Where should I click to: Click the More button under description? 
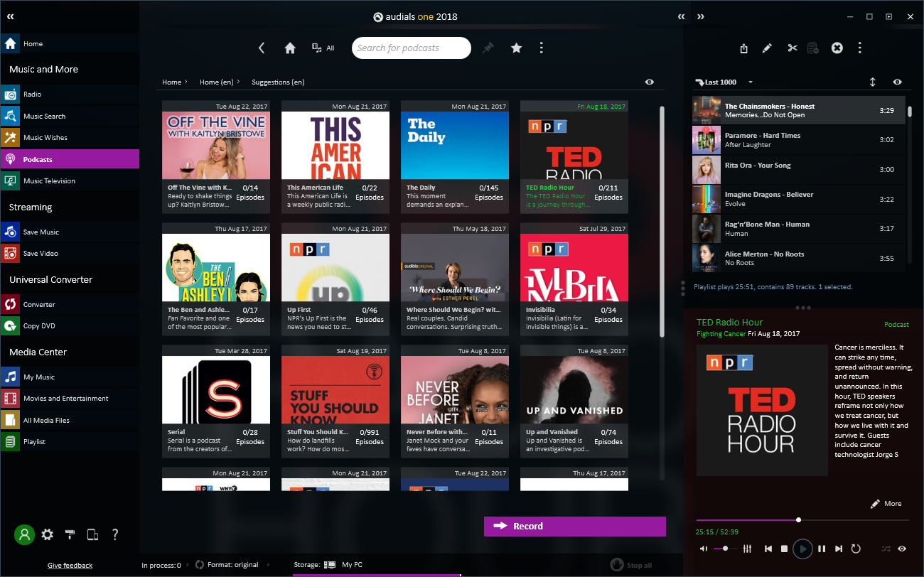pyautogui.click(x=886, y=503)
